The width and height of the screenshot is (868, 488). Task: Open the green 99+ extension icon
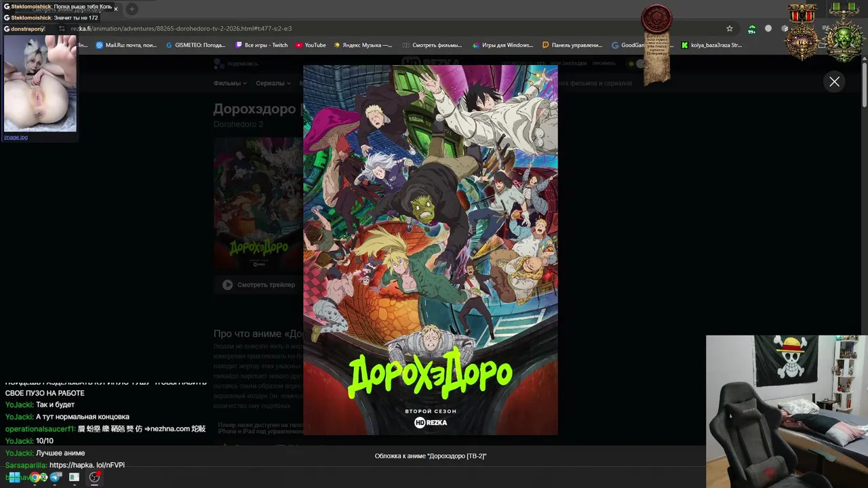(x=751, y=29)
